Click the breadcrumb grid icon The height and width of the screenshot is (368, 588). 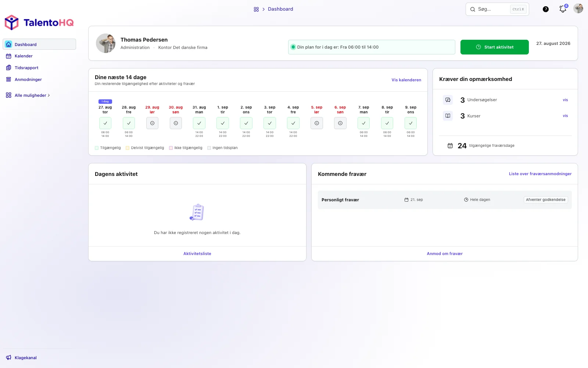click(x=256, y=9)
